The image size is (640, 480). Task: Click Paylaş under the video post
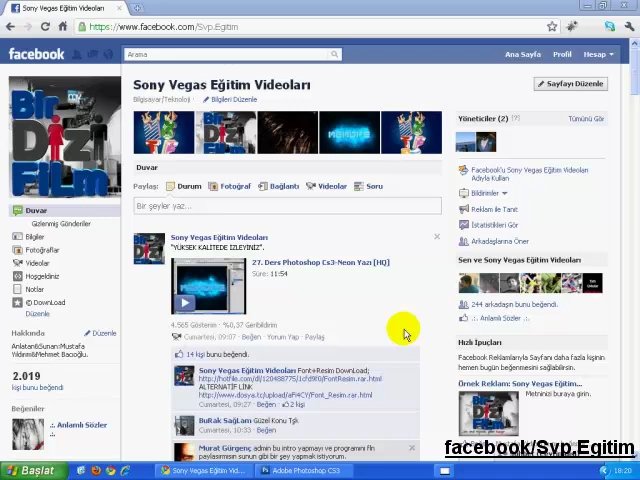pyautogui.click(x=315, y=337)
